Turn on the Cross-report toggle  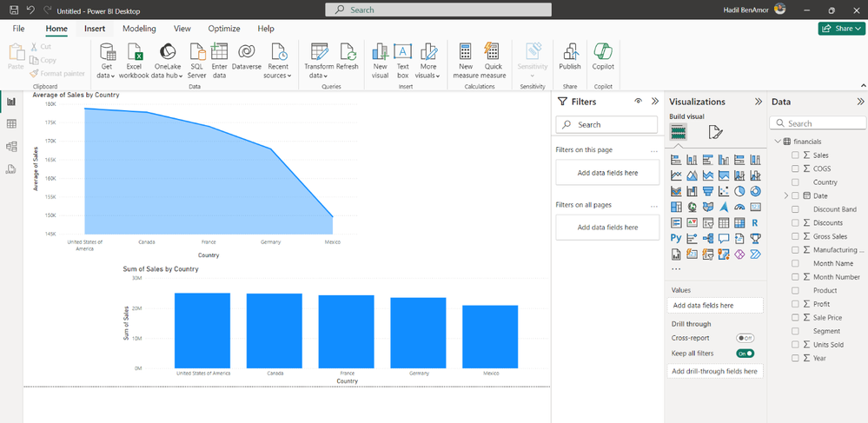[745, 338]
